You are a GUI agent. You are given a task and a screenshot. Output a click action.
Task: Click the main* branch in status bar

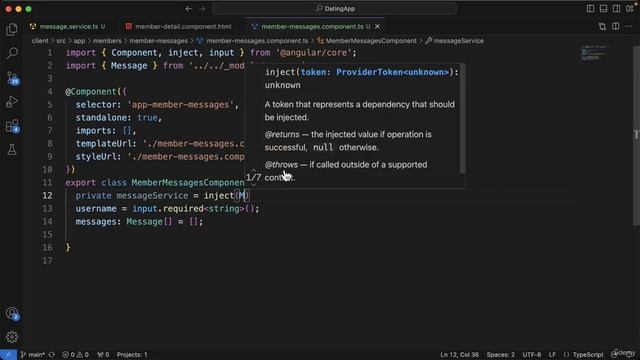click(x=32, y=355)
